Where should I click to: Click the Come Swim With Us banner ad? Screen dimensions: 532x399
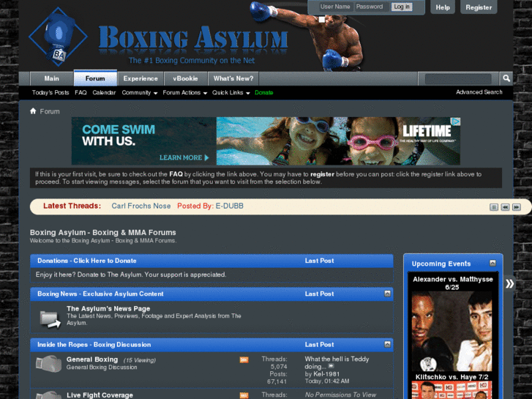point(266,141)
